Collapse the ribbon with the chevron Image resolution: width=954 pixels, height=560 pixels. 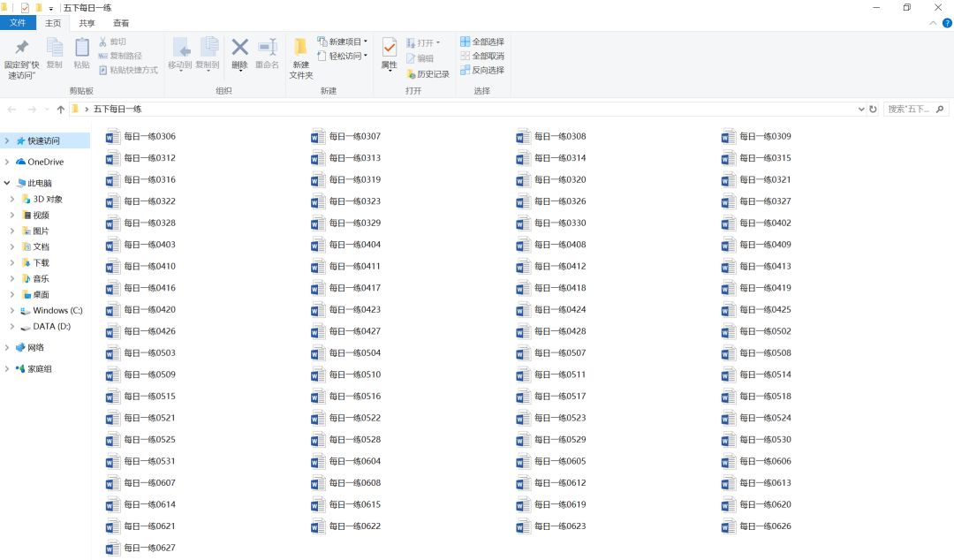pyautogui.click(x=933, y=23)
